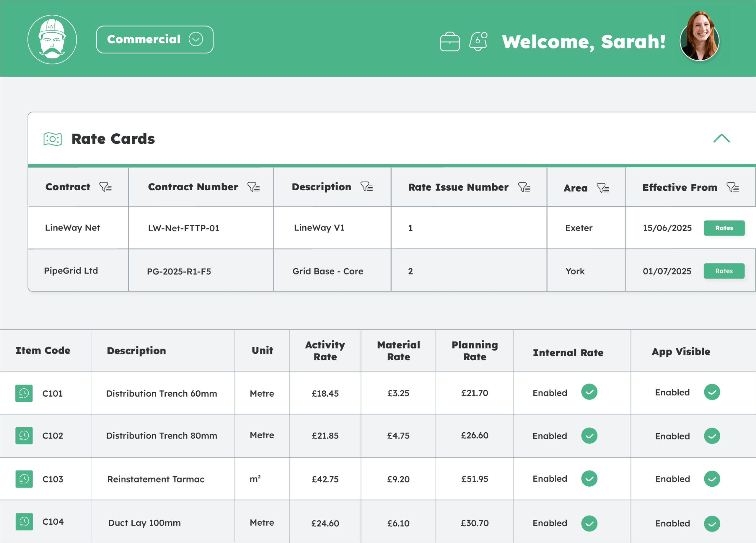756x543 pixels.
Task: Open Sarah's profile photo
Action: click(x=699, y=36)
